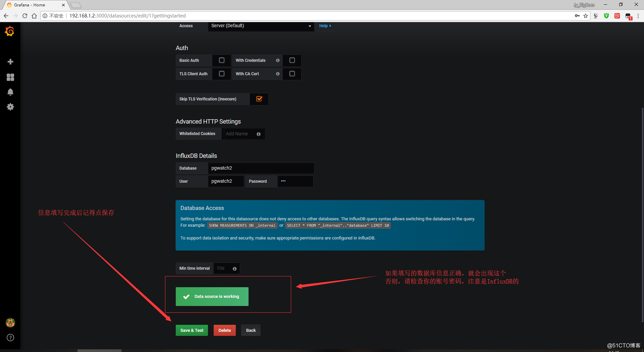644x352 pixels.
Task: Open the Configuration gear icon in sidebar
Action: click(x=10, y=107)
